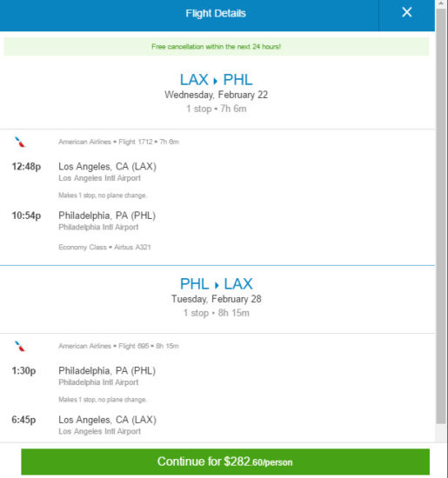
Task: Select the PHL to LAX route heading
Action: tap(216, 284)
